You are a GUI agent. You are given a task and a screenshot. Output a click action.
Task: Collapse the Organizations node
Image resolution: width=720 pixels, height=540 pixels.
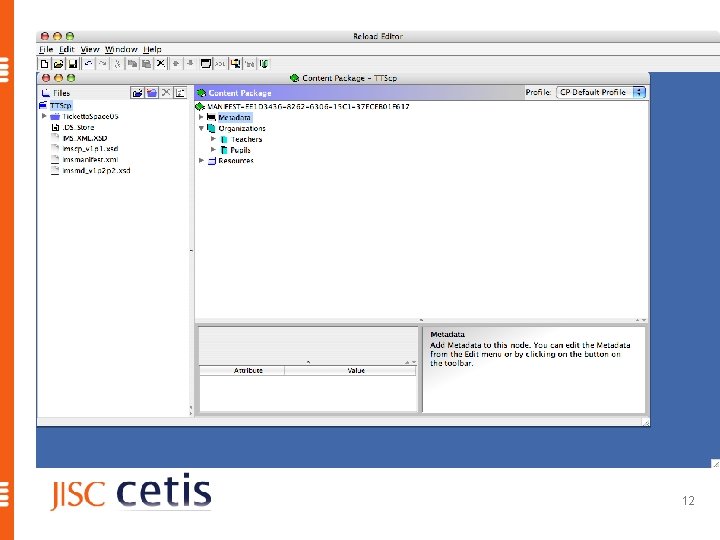coord(201,129)
